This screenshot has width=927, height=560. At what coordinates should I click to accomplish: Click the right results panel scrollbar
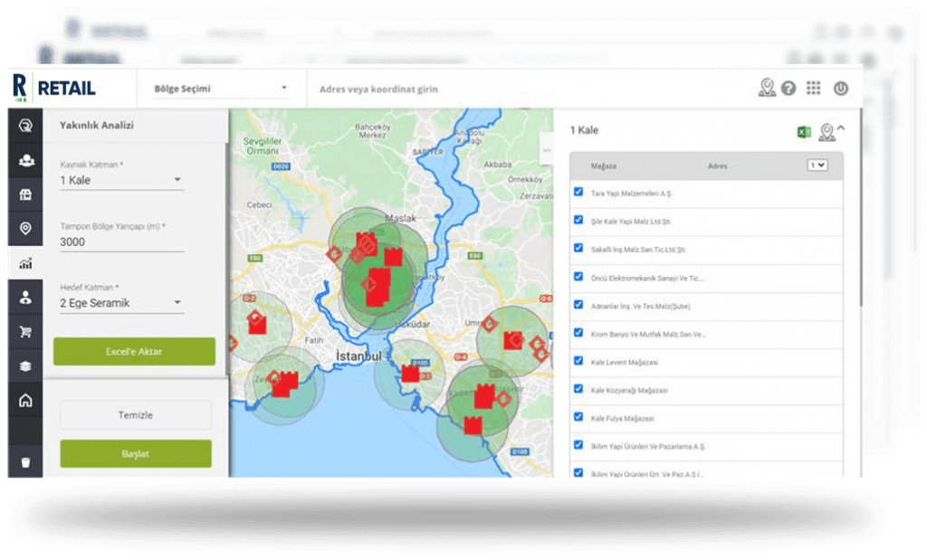pos(860,207)
